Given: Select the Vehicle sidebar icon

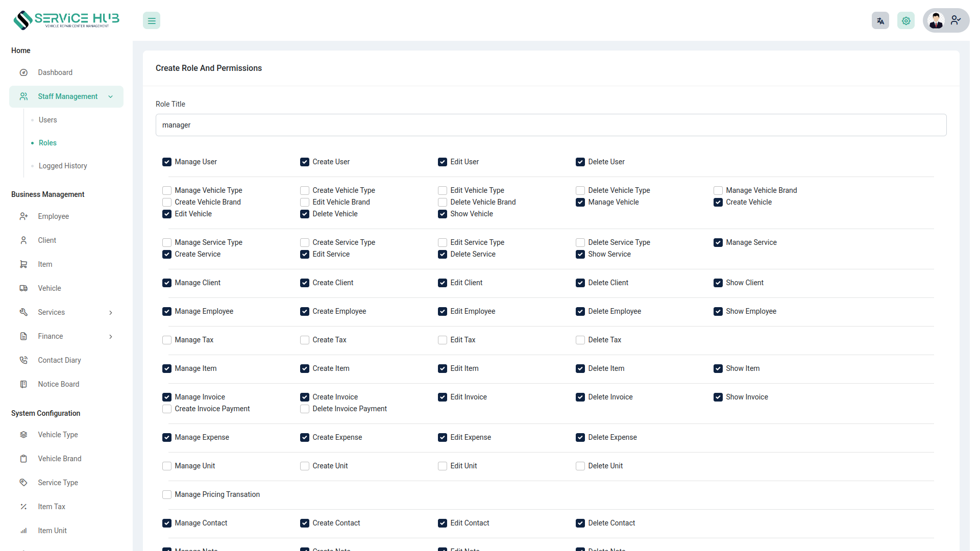Looking at the screenshot, I should (23, 288).
